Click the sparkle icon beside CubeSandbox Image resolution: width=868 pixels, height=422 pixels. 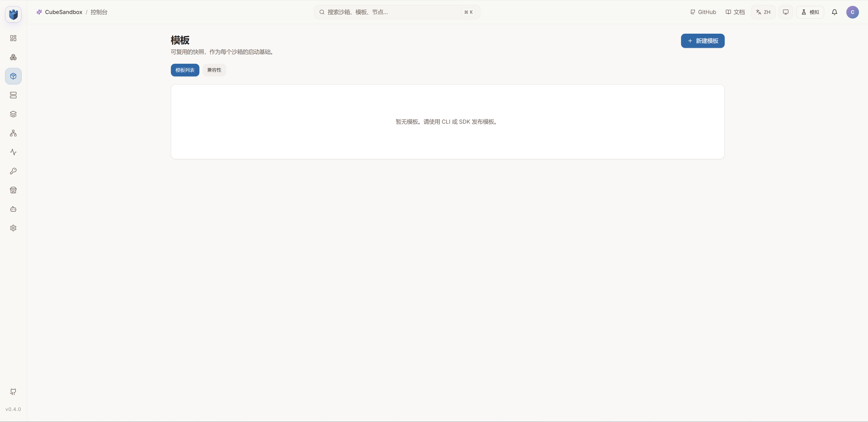point(39,12)
